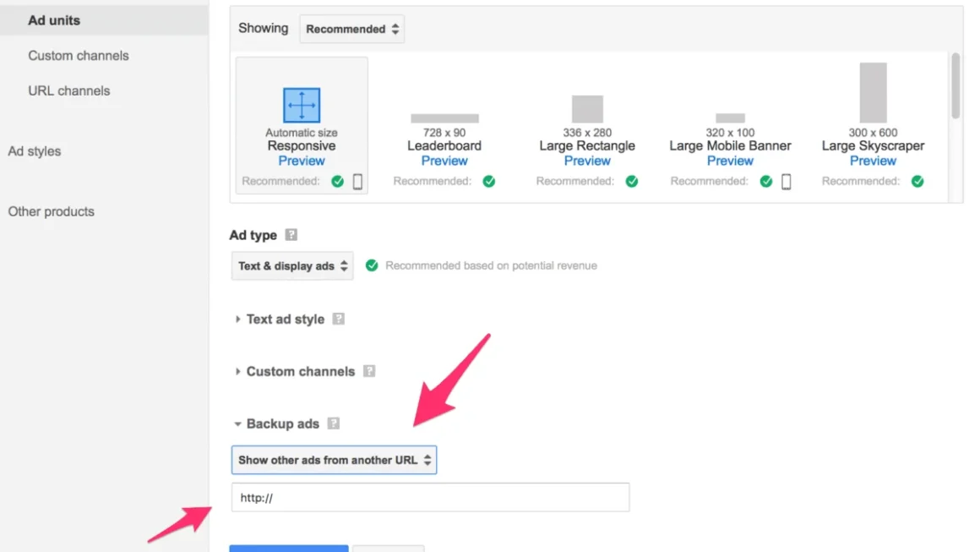Go to Ad styles in the sidebar
980x552 pixels.
(x=35, y=151)
